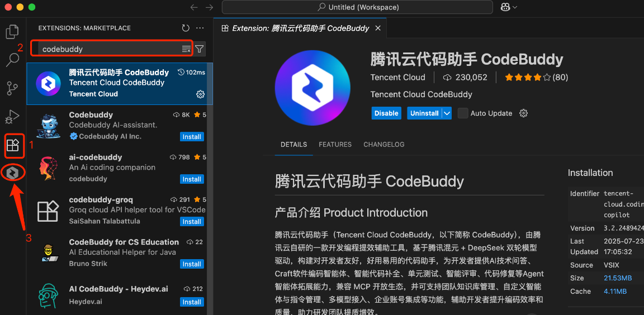
Task: Click the 产品介绍 Product Introduction heading
Action: tap(351, 212)
